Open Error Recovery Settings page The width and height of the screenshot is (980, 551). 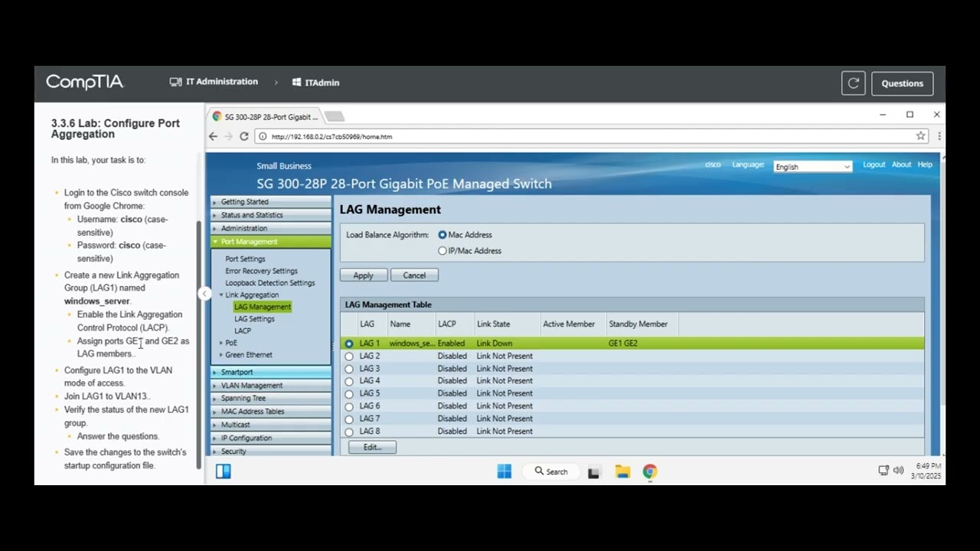coord(261,271)
